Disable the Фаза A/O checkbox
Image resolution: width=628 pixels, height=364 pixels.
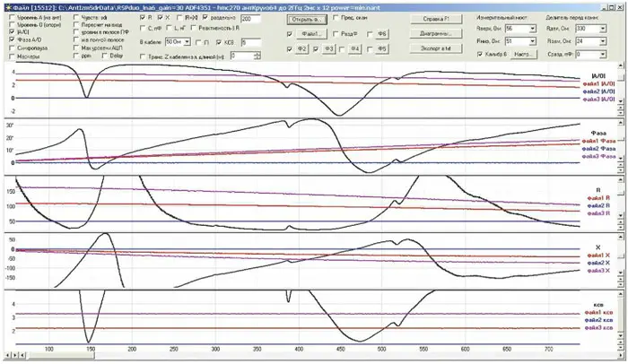pyautogui.click(x=12, y=40)
